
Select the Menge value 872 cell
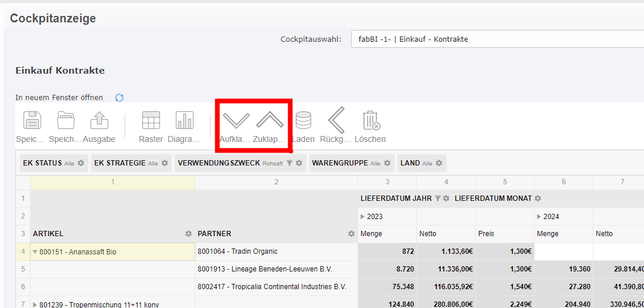pyautogui.click(x=388, y=251)
